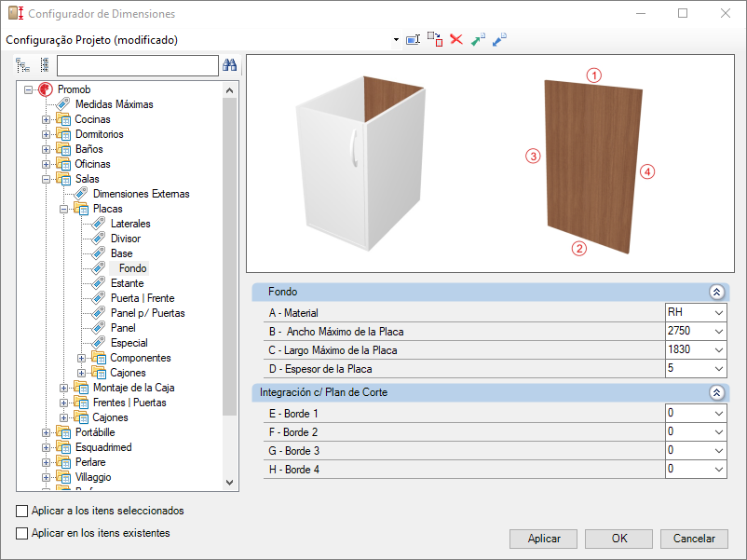Click the tree search input field

(x=138, y=65)
